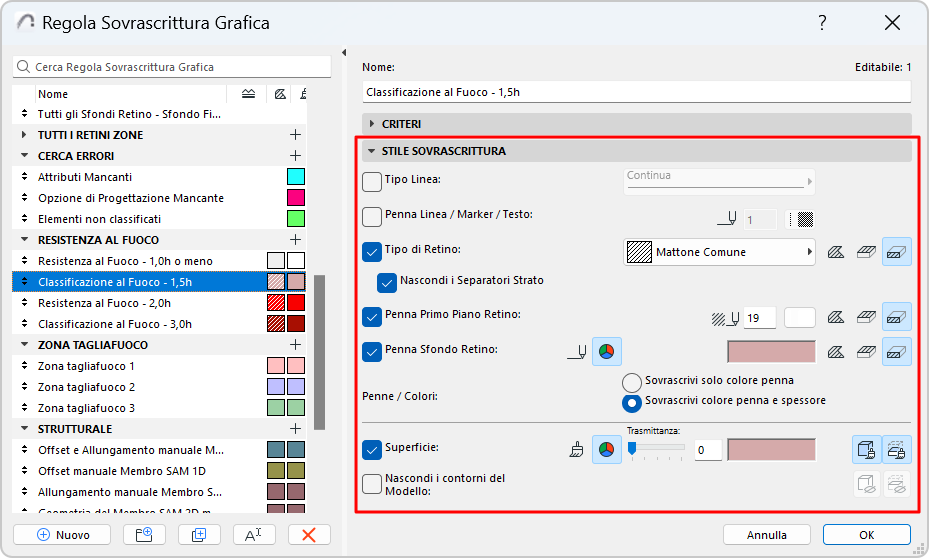The image size is (929, 558).
Task: Click Penna Sfondo Retino pink color swatch
Action: (x=771, y=352)
